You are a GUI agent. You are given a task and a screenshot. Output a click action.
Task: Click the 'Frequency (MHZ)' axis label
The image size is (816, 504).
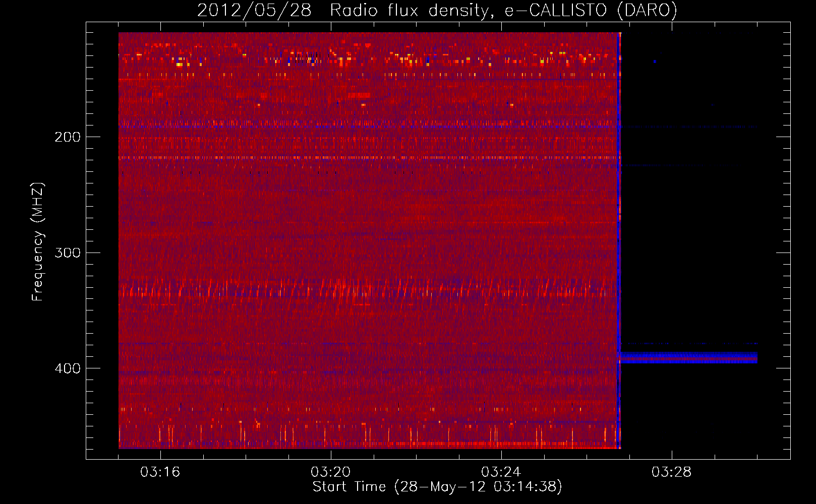click(38, 242)
